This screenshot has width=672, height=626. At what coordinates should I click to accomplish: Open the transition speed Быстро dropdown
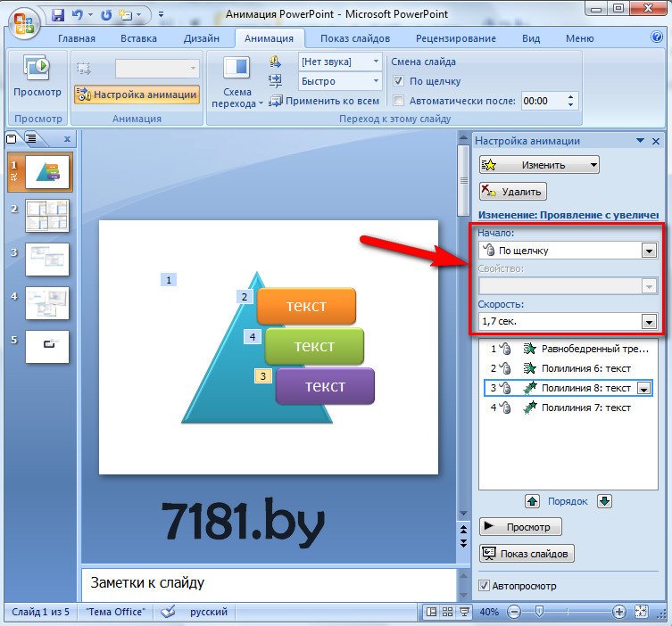[x=376, y=80]
